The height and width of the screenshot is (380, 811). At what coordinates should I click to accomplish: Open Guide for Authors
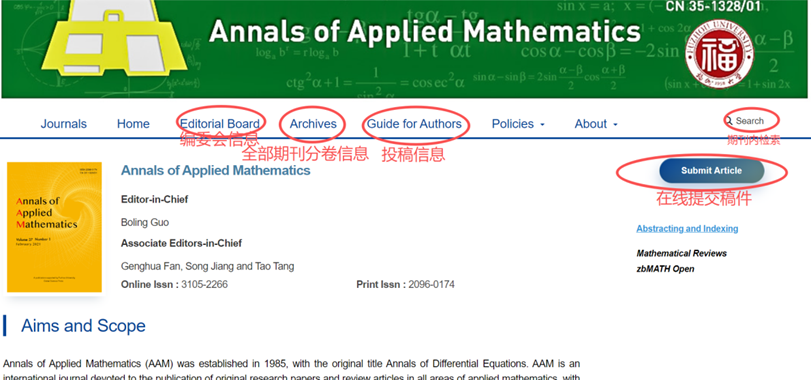[414, 124]
